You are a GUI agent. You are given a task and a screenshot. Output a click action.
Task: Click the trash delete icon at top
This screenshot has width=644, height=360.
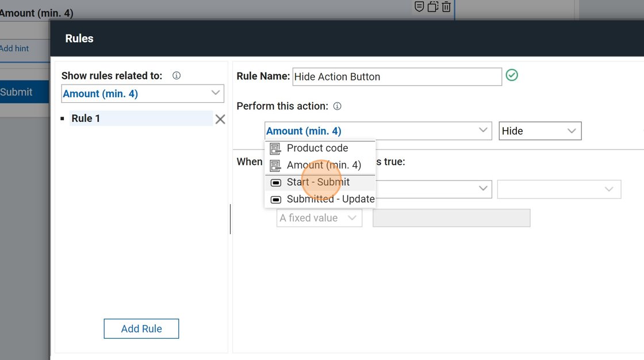tap(446, 7)
